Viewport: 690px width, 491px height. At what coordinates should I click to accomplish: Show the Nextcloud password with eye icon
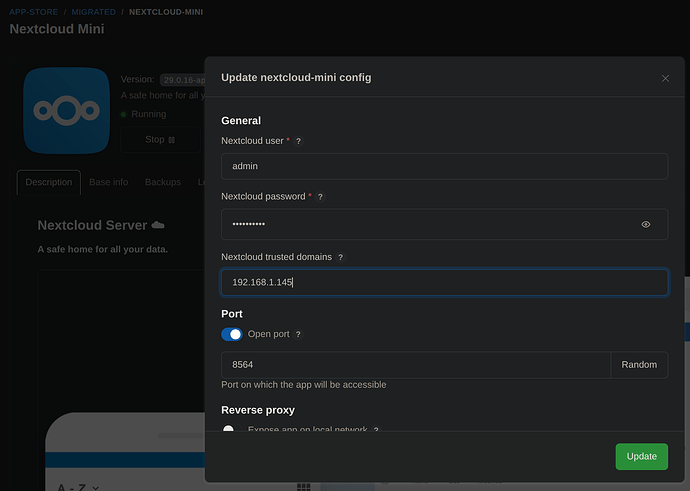[646, 225]
